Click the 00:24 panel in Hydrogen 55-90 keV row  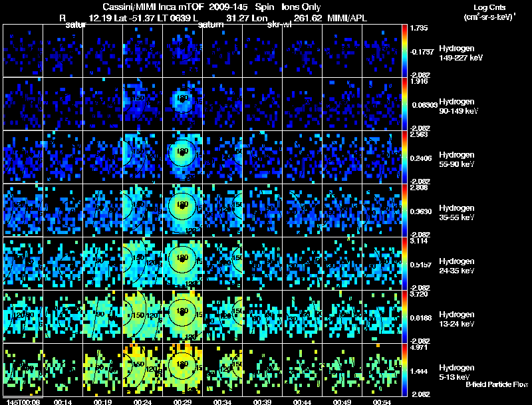pyautogui.click(x=142, y=157)
